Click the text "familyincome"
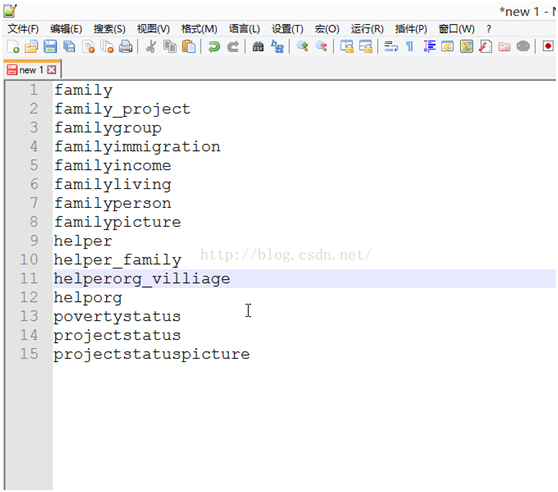Viewport: 558px width, 492px height. click(113, 165)
